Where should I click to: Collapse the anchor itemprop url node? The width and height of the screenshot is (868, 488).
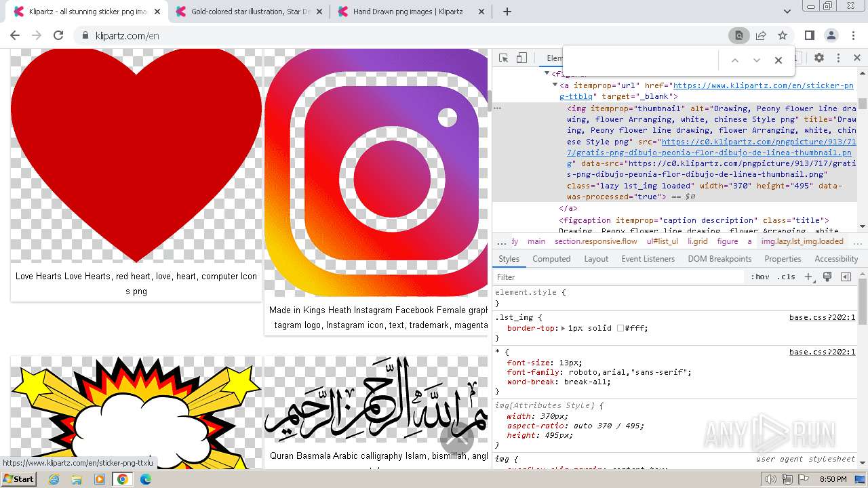click(555, 85)
